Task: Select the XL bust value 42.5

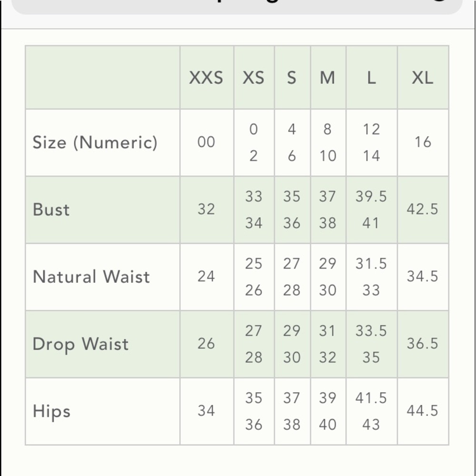Action: [423, 209]
